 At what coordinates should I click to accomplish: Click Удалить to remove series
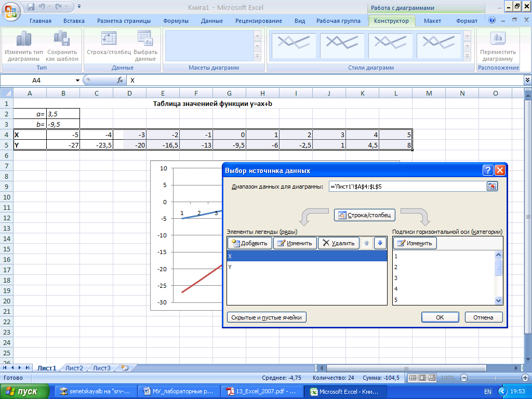[339, 243]
